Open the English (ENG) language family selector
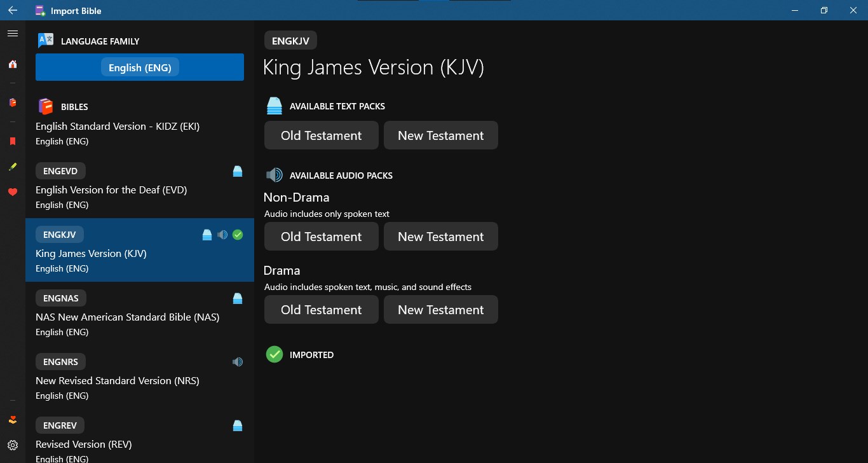The width and height of the screenshot is (868, 463). [140, 67]
